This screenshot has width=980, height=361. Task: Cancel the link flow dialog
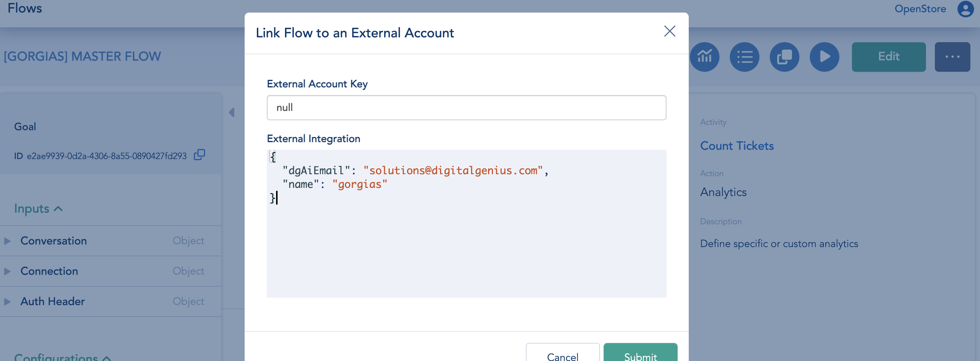563,352
